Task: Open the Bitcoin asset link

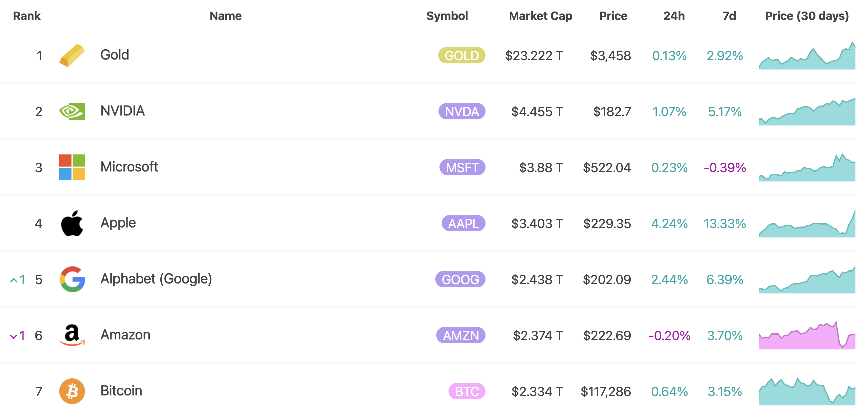Action: click(121, 391)
